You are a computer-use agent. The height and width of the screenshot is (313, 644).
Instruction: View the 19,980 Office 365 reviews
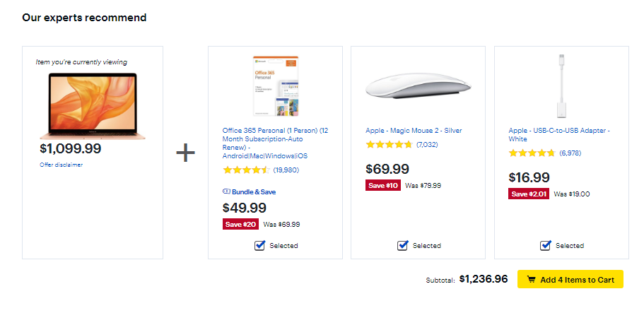[286, 170]
